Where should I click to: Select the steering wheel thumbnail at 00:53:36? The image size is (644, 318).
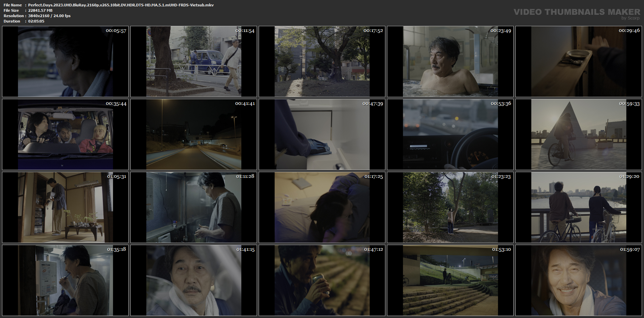(450, 134)
